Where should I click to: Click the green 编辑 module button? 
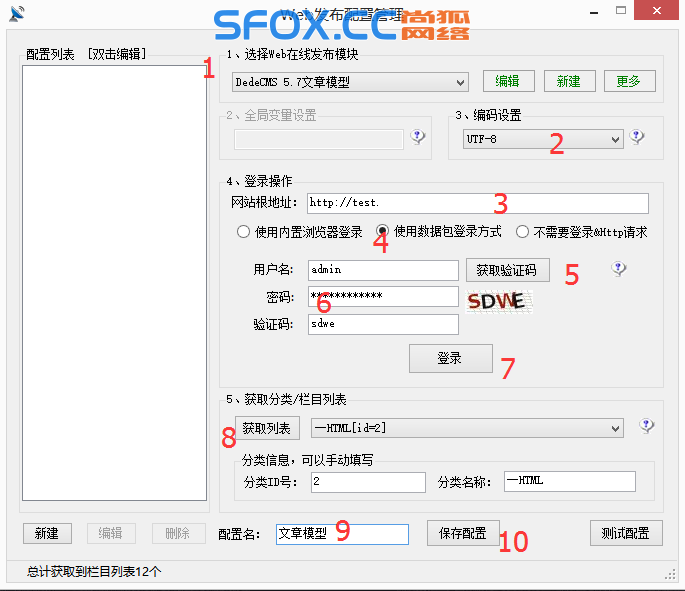(509, 81)
